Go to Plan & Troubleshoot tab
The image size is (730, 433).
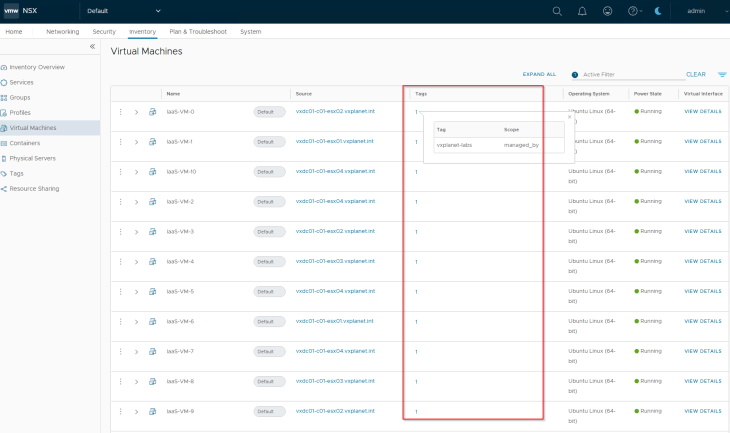coord(197,32)
